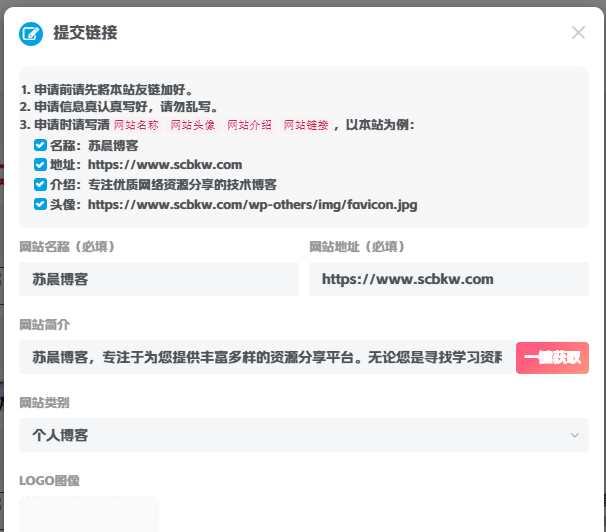The height and width of the screenshot is (532, 606).
Task: Click the 网站头像 red tag
Action: (193, 125)
